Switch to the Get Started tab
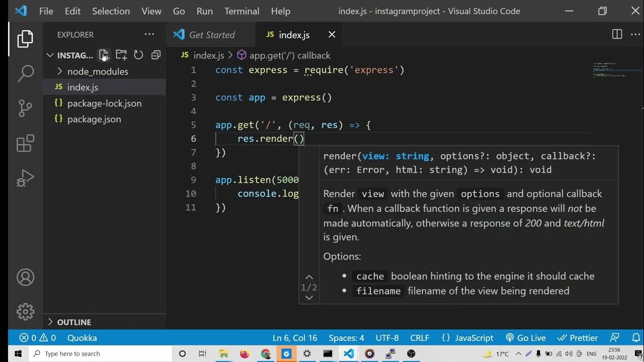The height and width of the screenshot is (362, 644). click(211, 35)
